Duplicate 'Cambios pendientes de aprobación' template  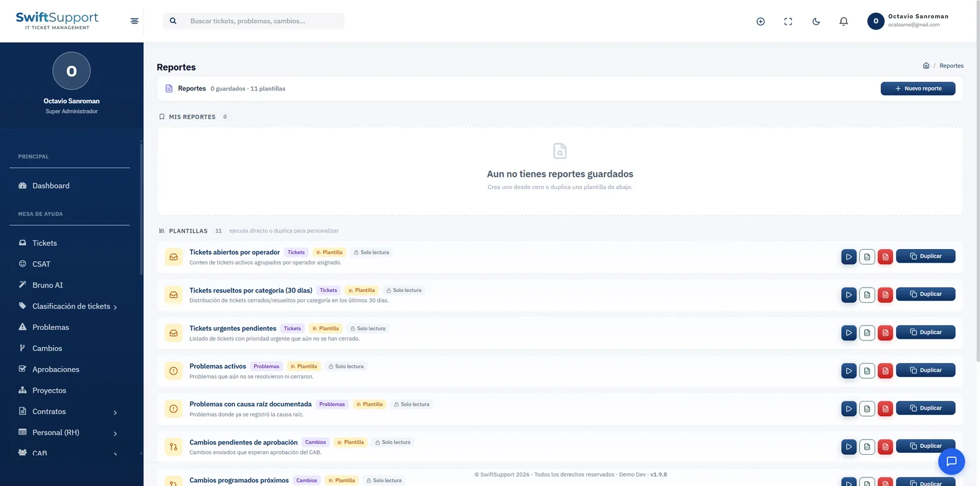925,446
